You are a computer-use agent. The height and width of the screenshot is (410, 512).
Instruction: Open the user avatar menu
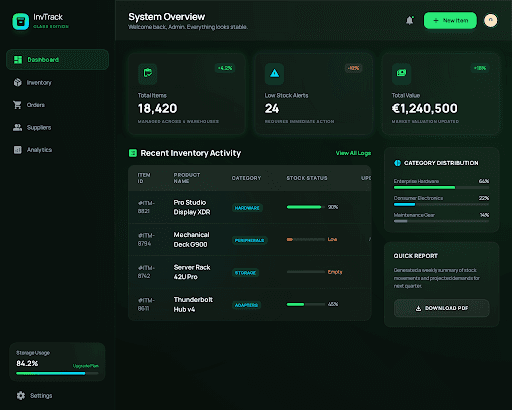[x=491, y=21]
